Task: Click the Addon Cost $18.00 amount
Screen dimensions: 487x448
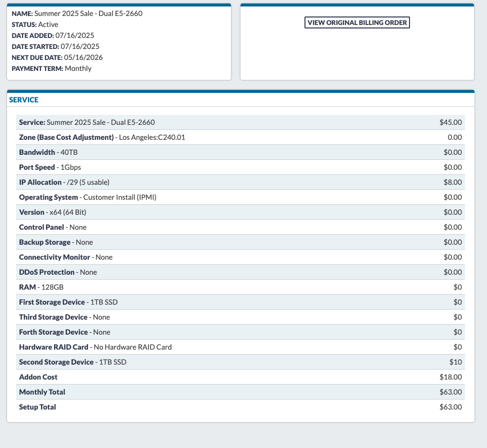Action: pos(450,377)
